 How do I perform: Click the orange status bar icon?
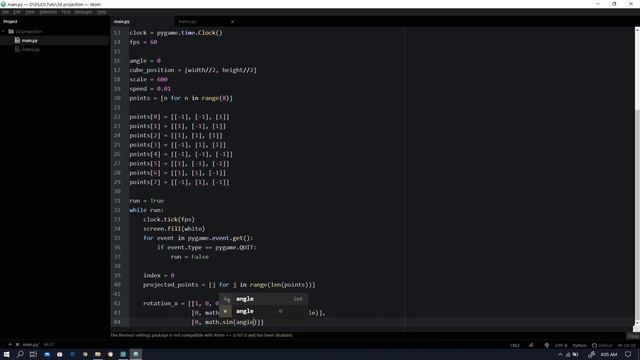[x=531, y=345]
